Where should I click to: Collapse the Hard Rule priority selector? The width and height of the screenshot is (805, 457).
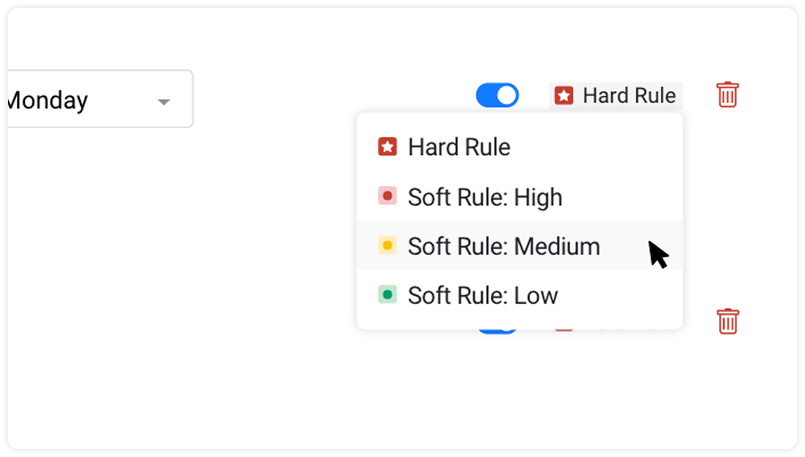pyautogui.click(x=616, y=96)
